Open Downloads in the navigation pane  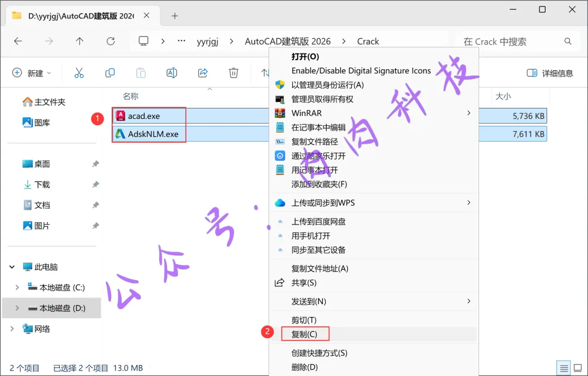[36, 185]
